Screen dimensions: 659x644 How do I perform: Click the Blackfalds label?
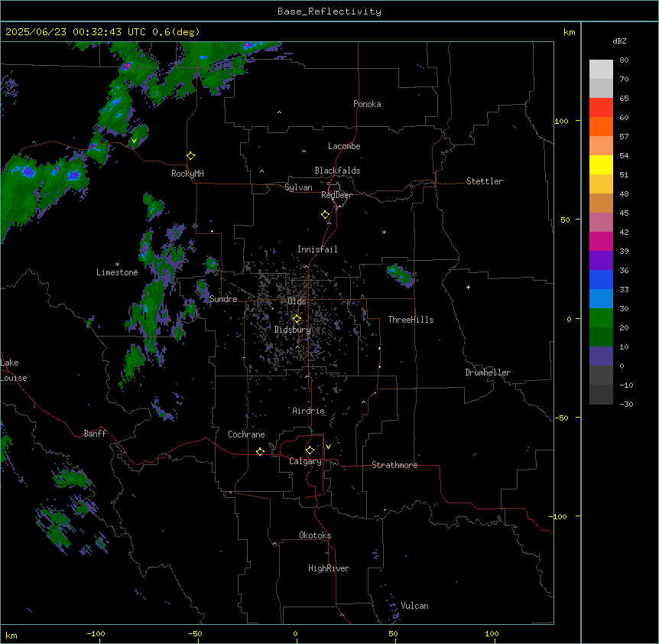tap(337, 171)
